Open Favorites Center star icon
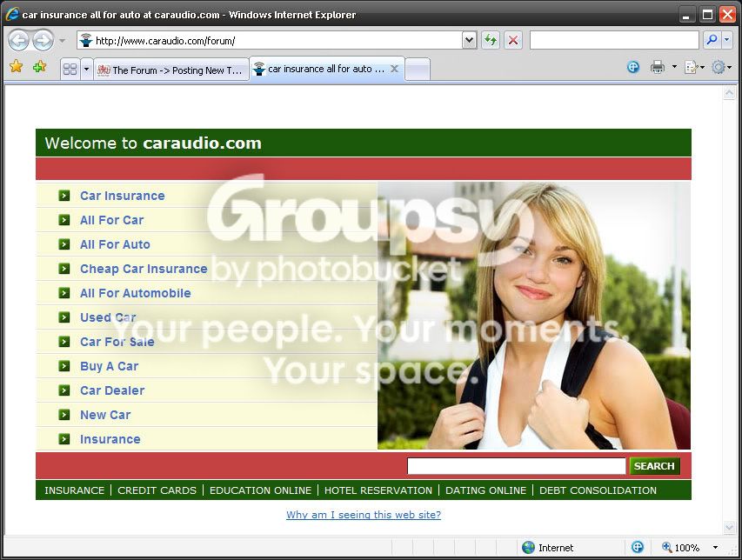The image size is (742, 560). 16,67
